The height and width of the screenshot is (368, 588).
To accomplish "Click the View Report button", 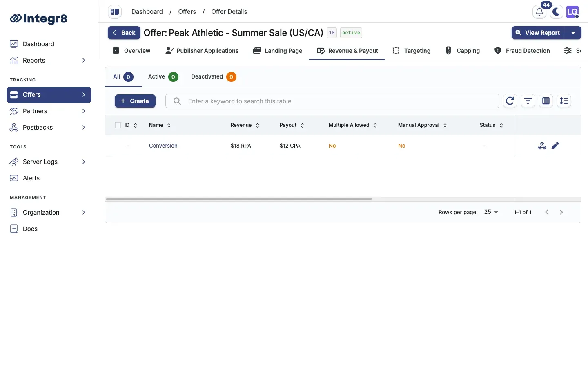I will click(538, 33).
